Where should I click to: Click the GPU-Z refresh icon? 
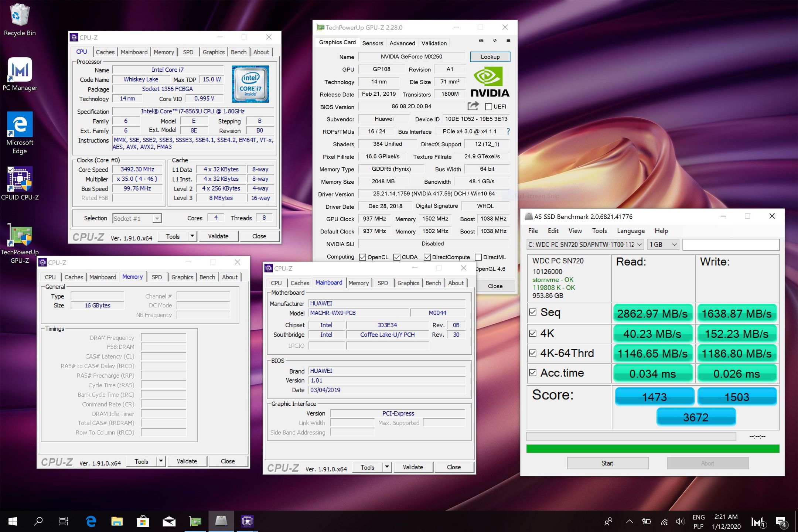pyautogui.click(x=495, y=41)
